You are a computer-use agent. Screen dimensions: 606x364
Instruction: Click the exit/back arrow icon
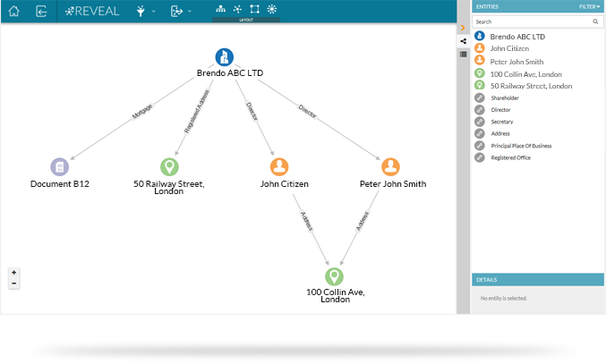[x=42, y=11]
